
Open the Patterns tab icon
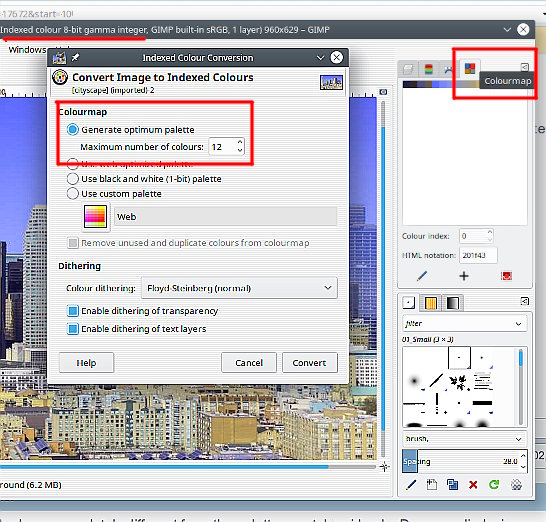(431, 303)
